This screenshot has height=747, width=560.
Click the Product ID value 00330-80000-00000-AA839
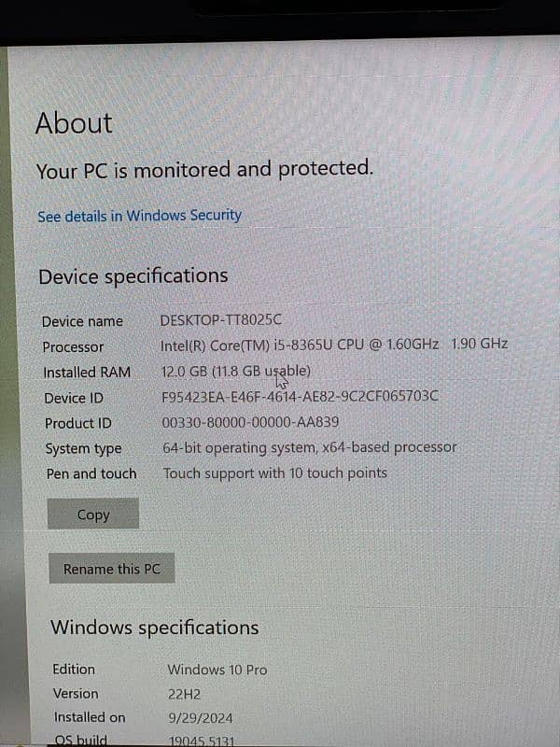[250, 422]
